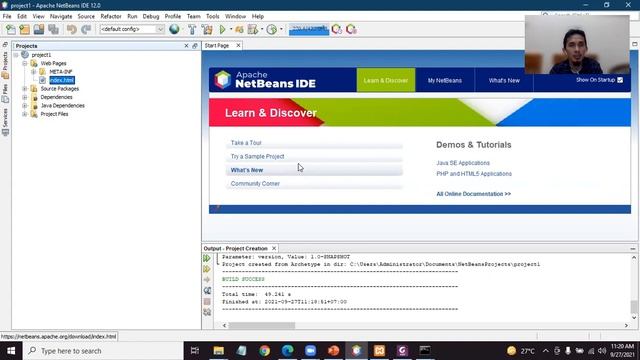Open the vertical Services side tab
The width and height of the screenshot is (640, 360).
[x=5, y=122]
